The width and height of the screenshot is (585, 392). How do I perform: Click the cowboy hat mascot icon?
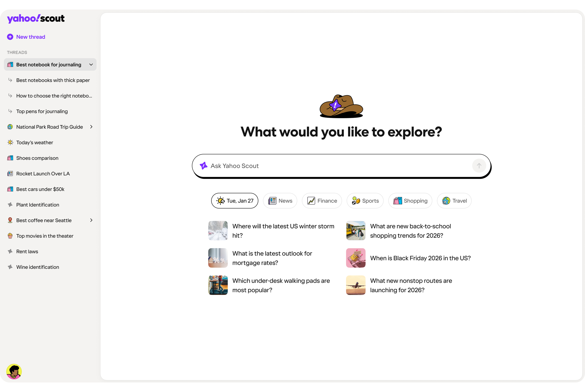click(341, 106)
